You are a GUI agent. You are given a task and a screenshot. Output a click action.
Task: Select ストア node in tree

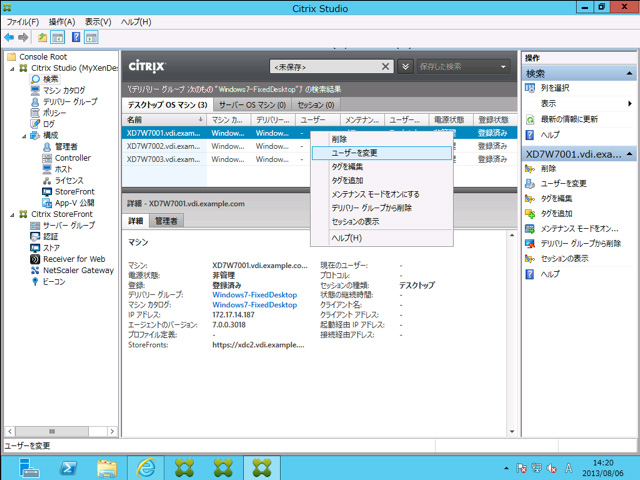(51, 248)
